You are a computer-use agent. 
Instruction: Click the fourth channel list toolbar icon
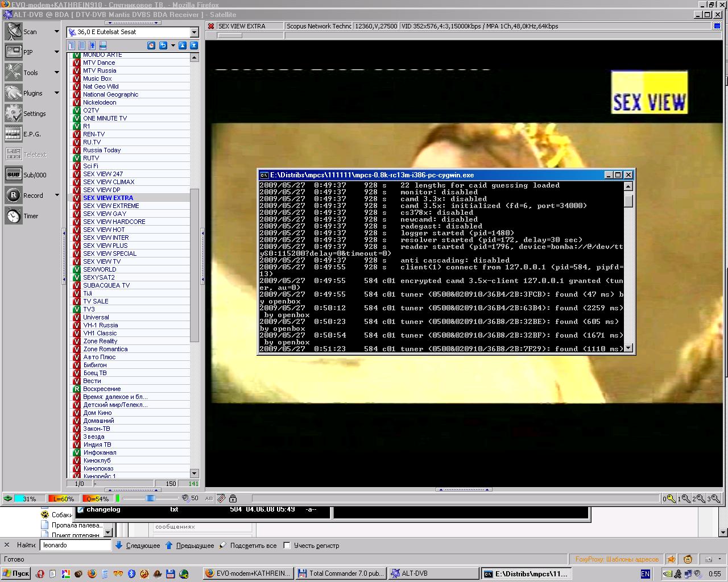point(102,45)
